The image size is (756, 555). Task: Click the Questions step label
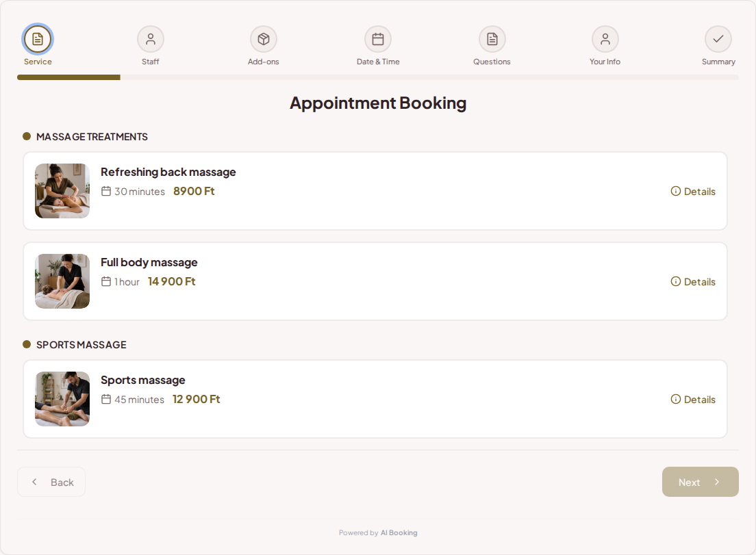click(492, 62)
